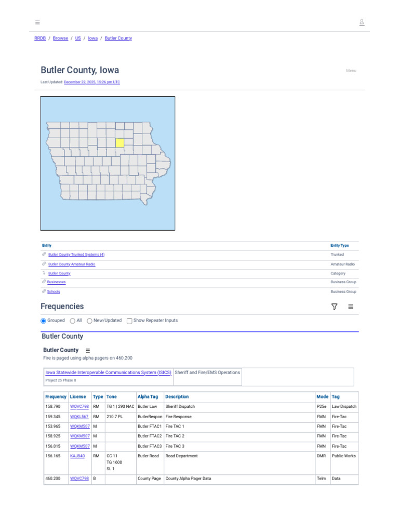Open the Last Updated December 22, 2025 link
This screenshot has width=399, height=532.
[x=92, y=82]
